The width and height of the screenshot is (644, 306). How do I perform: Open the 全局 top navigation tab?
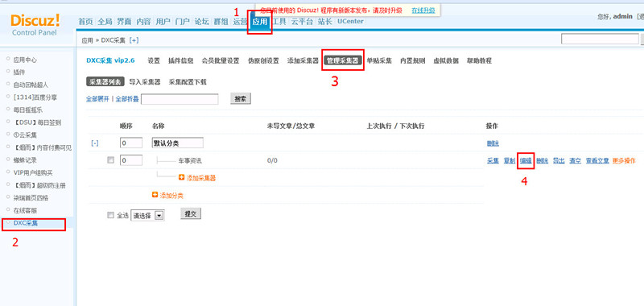click(x=105, y=22)
